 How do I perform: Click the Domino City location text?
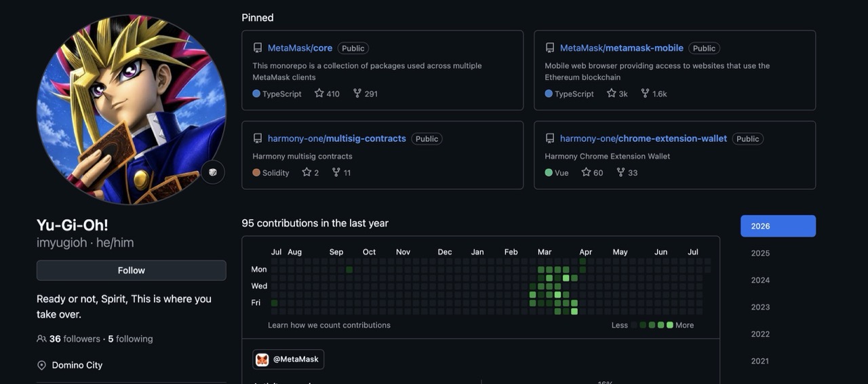[77, 365]
